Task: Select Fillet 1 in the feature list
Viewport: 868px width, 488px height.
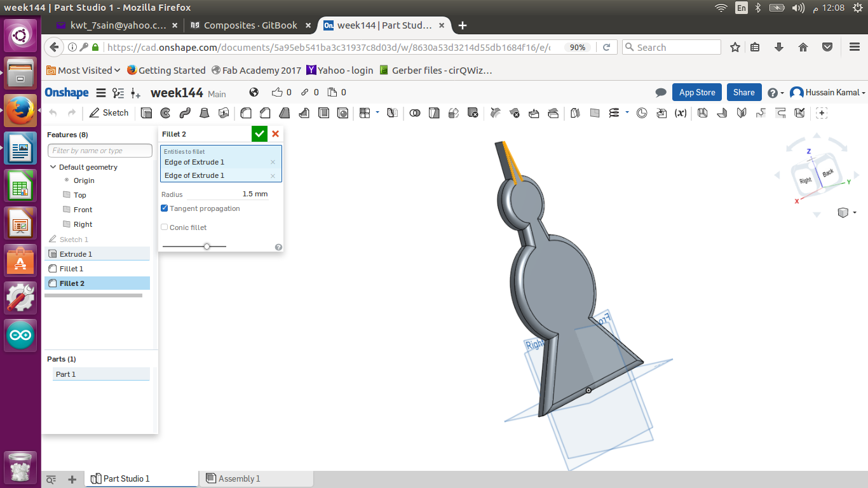Action: tap(97, 269)
